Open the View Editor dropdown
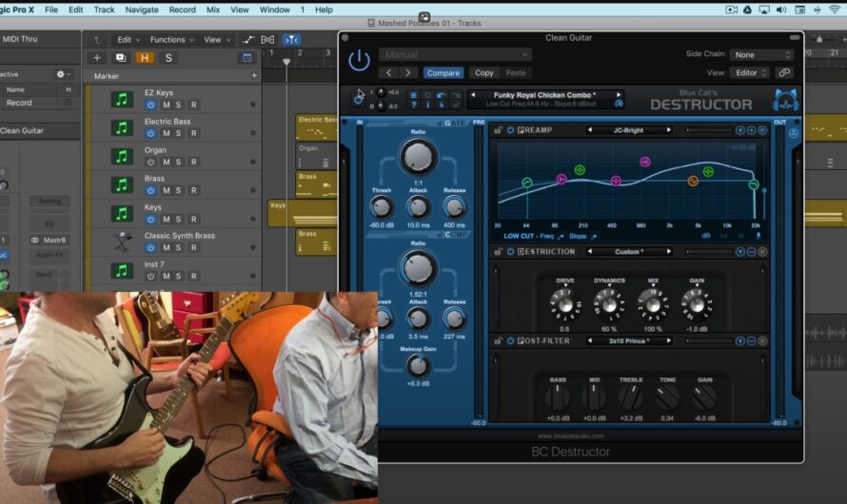Image resolution: width=847 pixels, height=504 pixels. pos(750,72)
